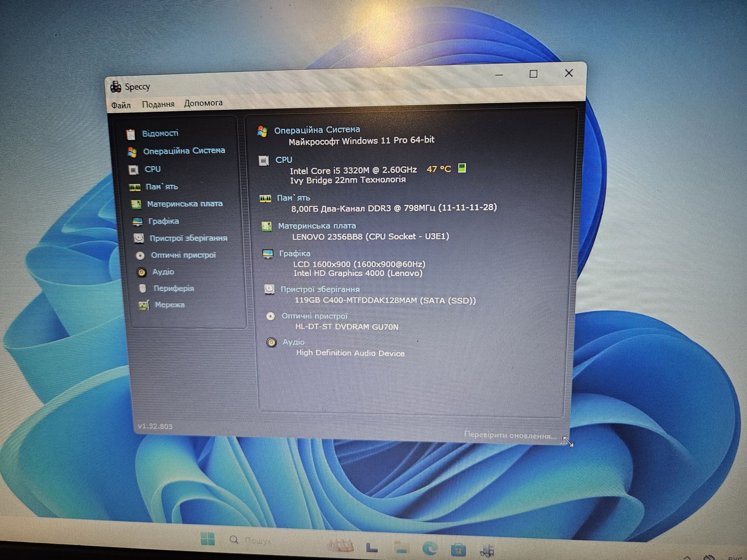
Task: Click the summary hard drive icon
Action: click(269, 290)
